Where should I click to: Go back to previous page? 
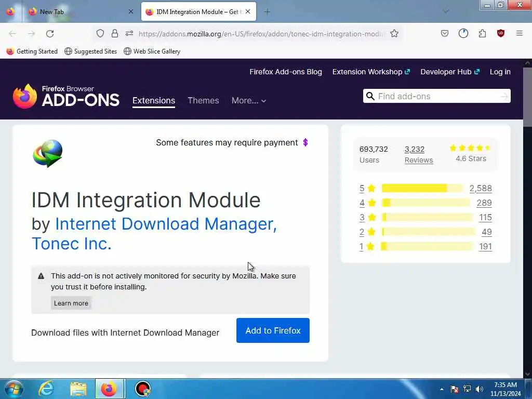pyautogui.click(x=12, y=34)
